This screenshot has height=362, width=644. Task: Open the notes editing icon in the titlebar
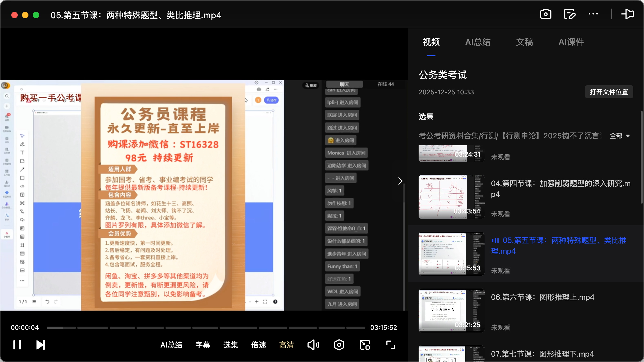click(570, 14)
